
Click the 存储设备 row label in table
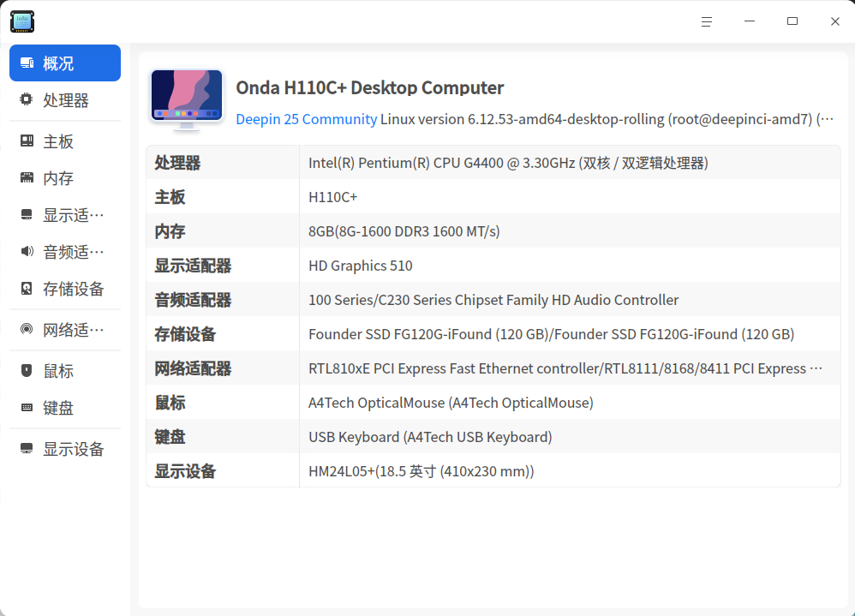click(185, 335)
